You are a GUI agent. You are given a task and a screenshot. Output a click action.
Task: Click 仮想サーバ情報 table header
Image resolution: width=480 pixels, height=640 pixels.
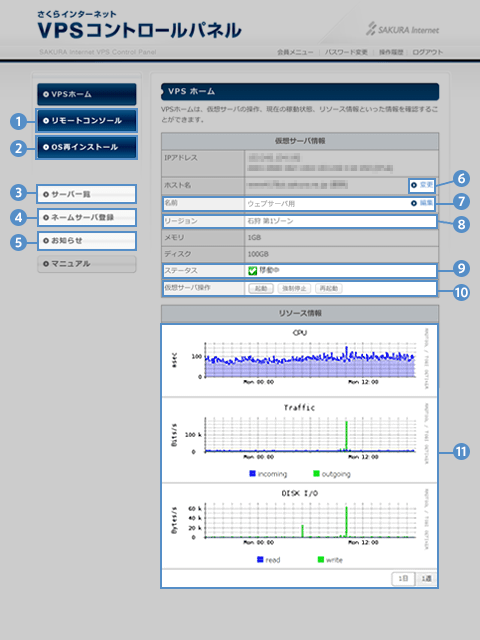[x=300, y=141]
